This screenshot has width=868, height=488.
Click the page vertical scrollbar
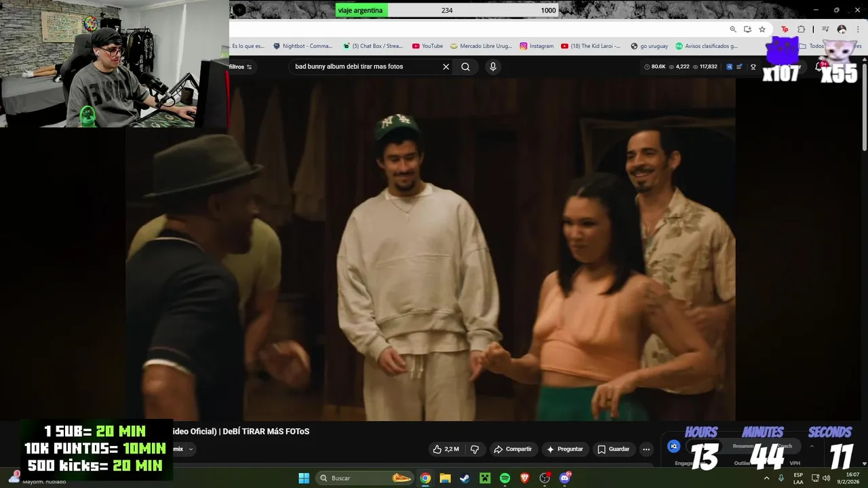click(864, 108)
